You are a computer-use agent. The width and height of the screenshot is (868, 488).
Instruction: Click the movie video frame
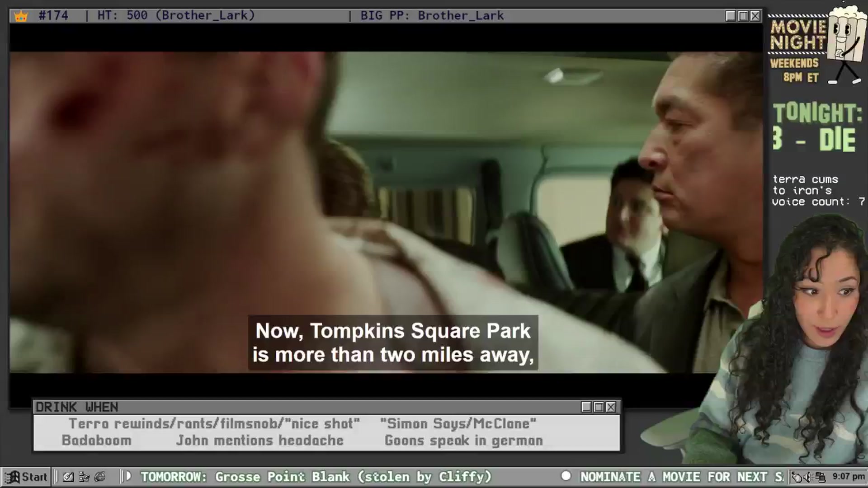386,212
